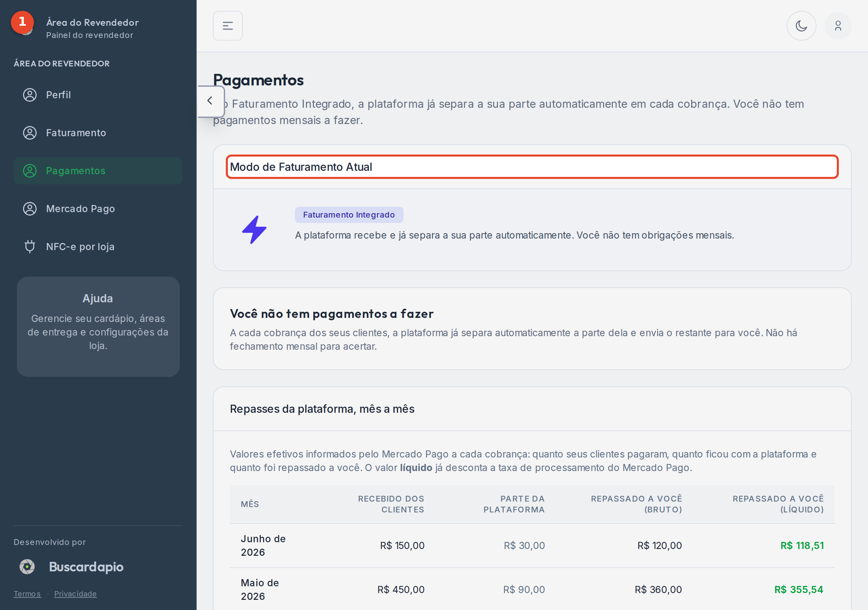
Task: Click the R$ 450,00 received value
Action: tap(401, 590)
